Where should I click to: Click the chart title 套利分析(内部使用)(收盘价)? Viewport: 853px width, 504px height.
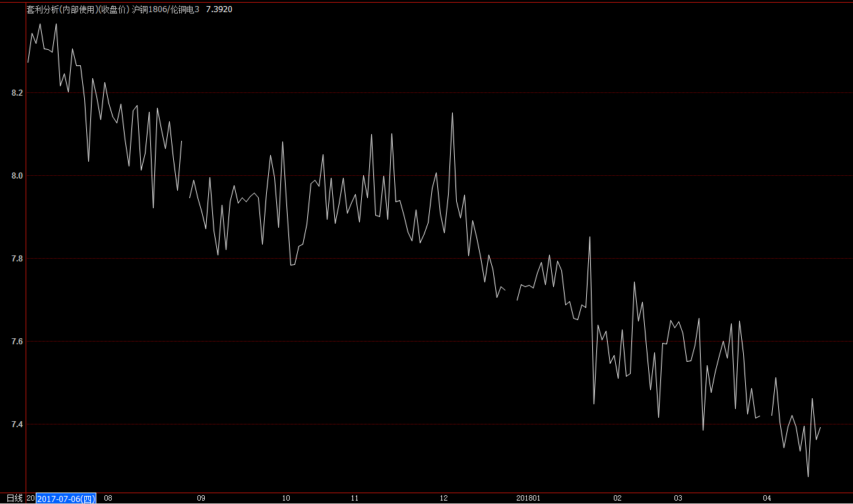tap(77, 10)
